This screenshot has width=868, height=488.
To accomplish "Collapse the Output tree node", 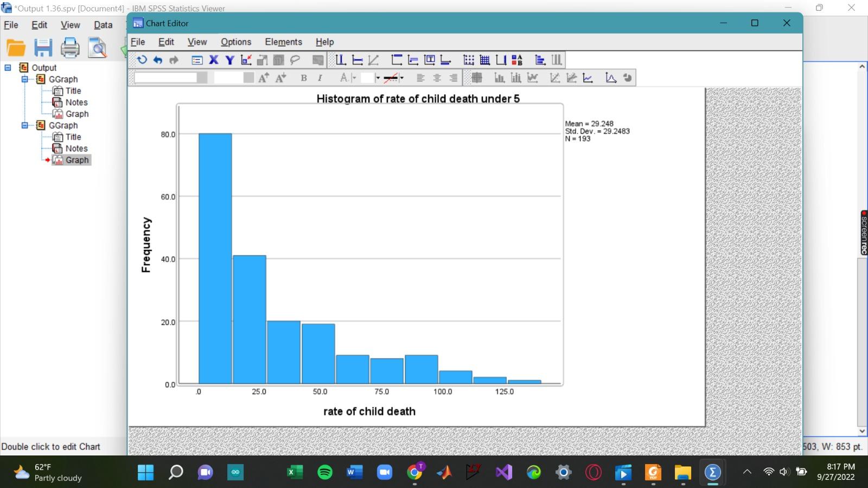I will tap(8, 67).
